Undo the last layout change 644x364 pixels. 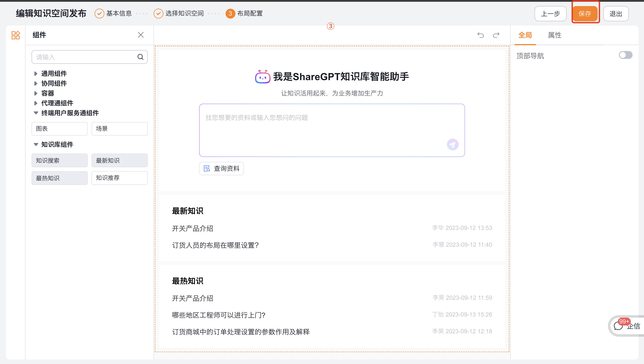pos(480,35)
